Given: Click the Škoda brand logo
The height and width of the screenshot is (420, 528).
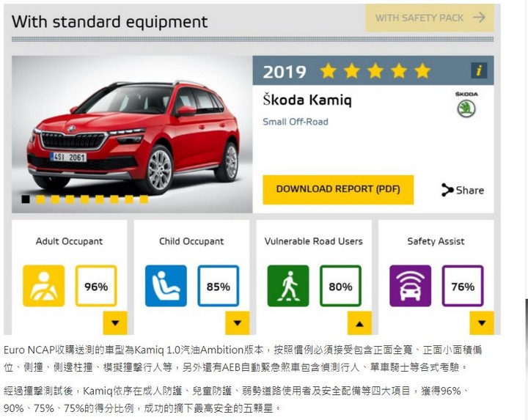Looking at the screenshot, I should [x=466, y=105].
